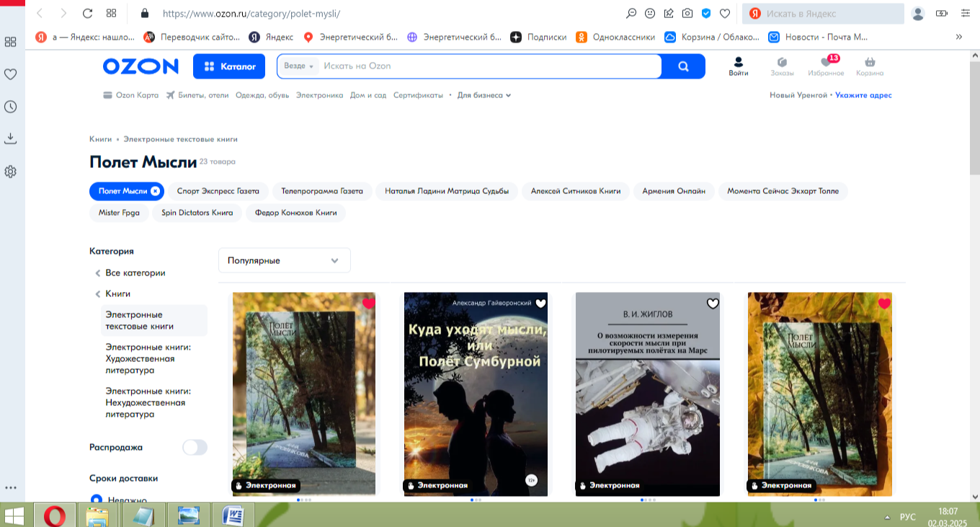980x527 pixels.
Task: Click the Искать на Ozon search field
Action: click(490, 66)
